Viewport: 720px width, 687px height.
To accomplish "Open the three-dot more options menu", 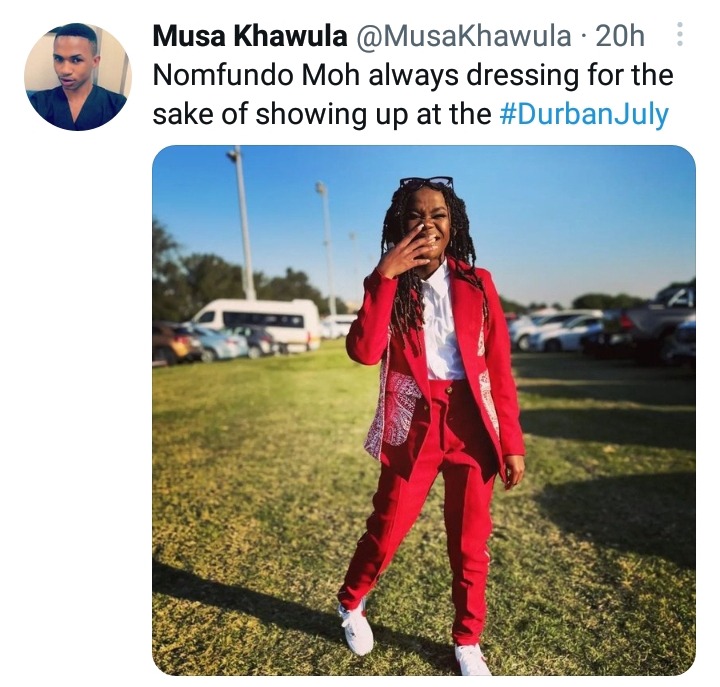I will pyautogui.click(x=680, y=34).
